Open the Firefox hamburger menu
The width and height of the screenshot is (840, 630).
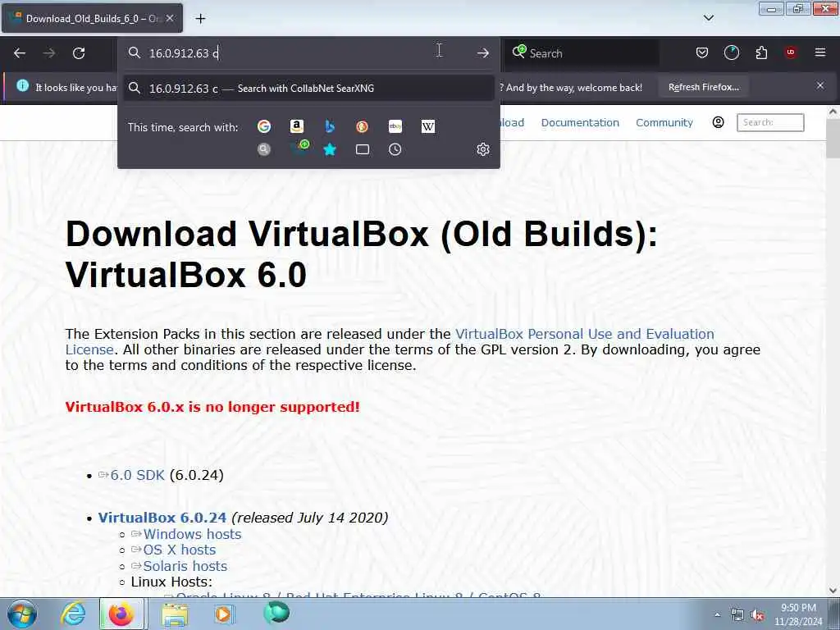[x=819, y=52]
